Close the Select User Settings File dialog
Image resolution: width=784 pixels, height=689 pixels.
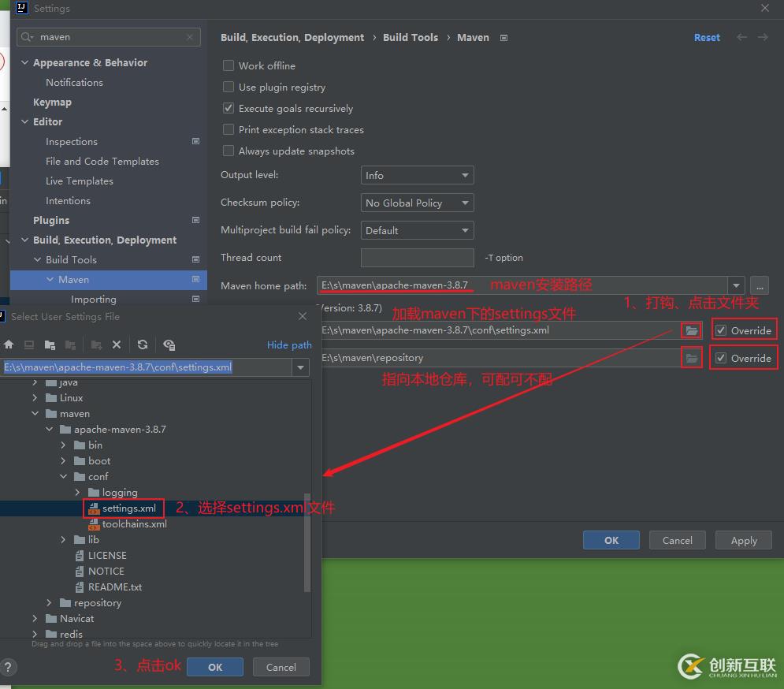pos(303,316)
